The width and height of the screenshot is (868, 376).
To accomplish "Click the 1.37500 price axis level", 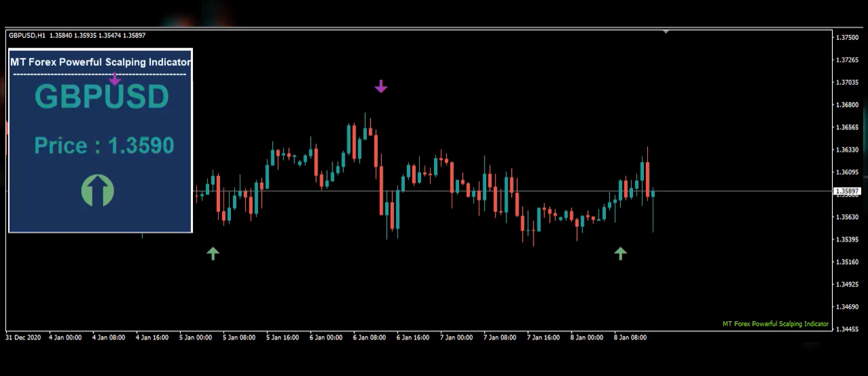I will pos(848,38).
